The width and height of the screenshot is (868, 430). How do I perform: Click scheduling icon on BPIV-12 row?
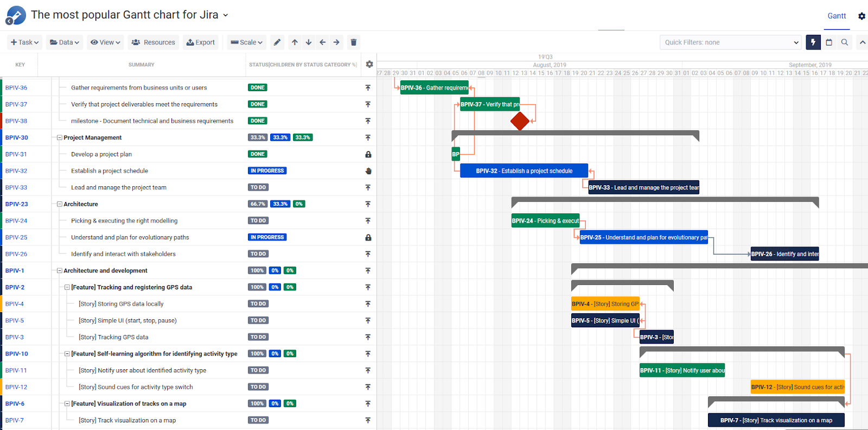(368, 387)
